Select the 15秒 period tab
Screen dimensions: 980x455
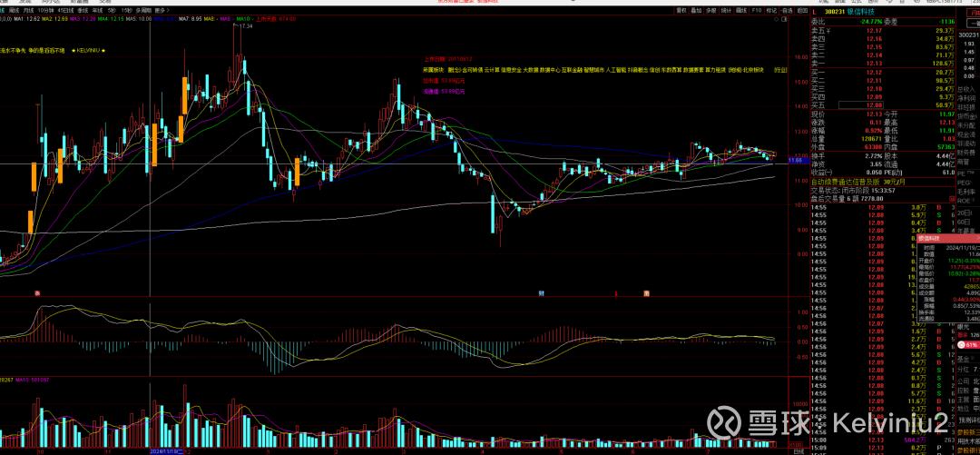coord(127,11)
